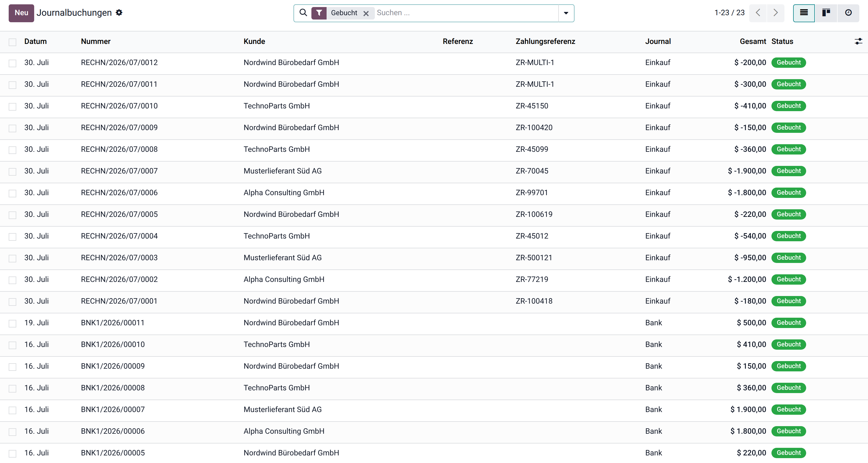
Task: Switch to kanban view
Action: point(826,13)
